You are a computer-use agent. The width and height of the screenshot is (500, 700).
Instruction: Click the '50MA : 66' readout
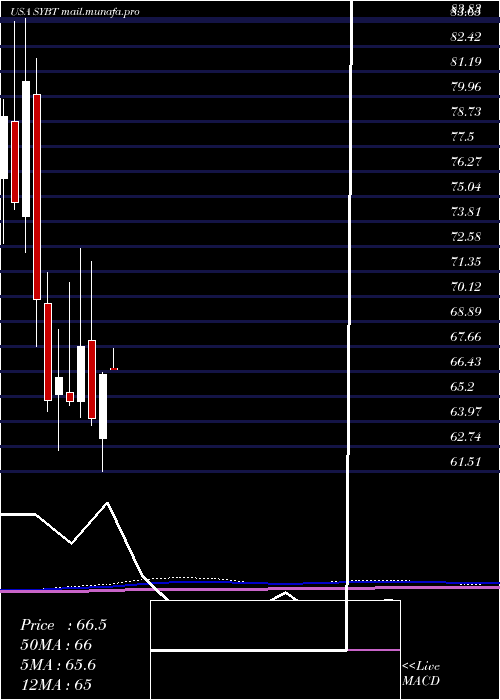pyautogui.click(x=56, y=645)
